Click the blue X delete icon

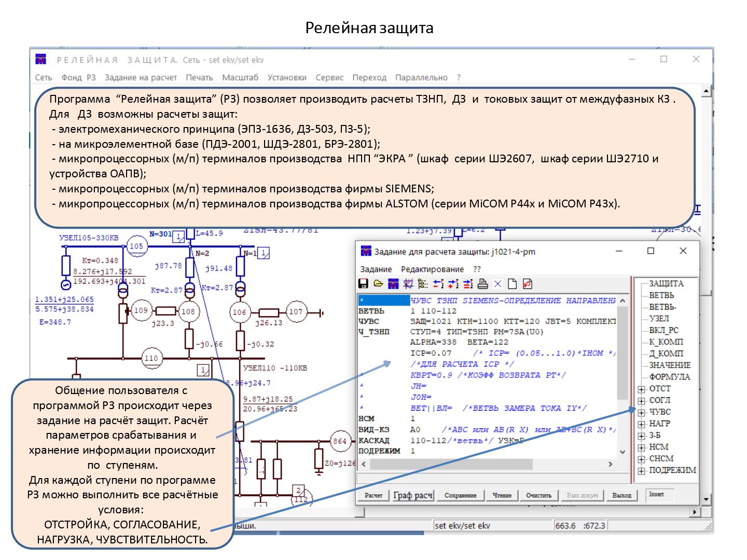(x=497, y=284)
